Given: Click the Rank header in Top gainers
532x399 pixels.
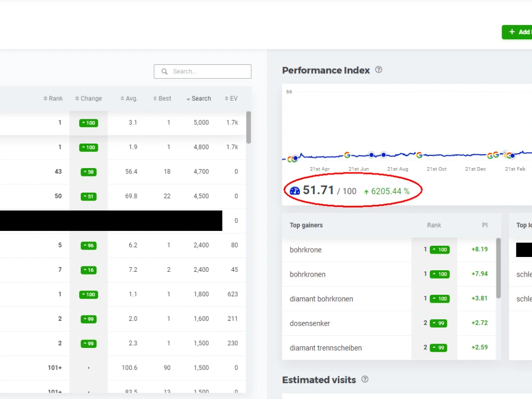Looking at the screenshot, I should [x=434, y=225].
